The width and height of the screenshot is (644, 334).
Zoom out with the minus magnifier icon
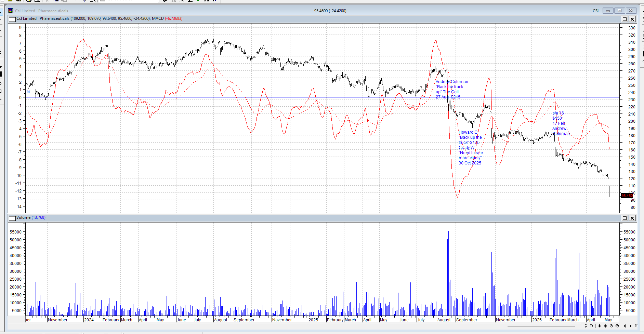611,326
